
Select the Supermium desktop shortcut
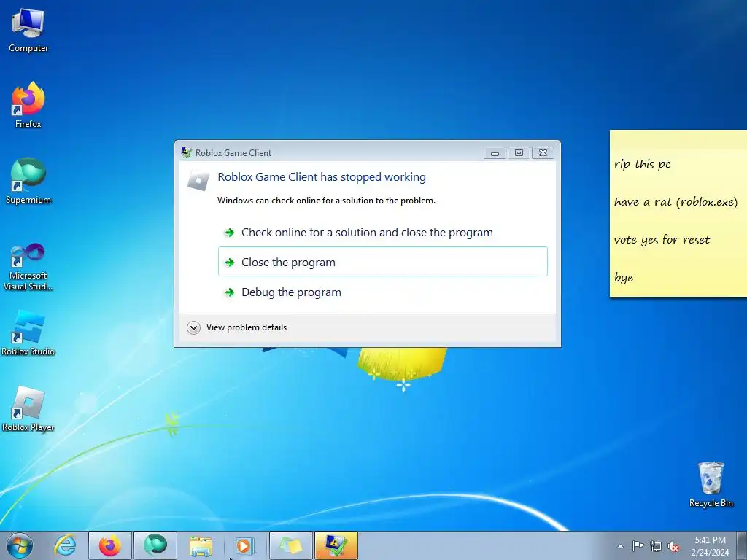(x=28, y=182)
